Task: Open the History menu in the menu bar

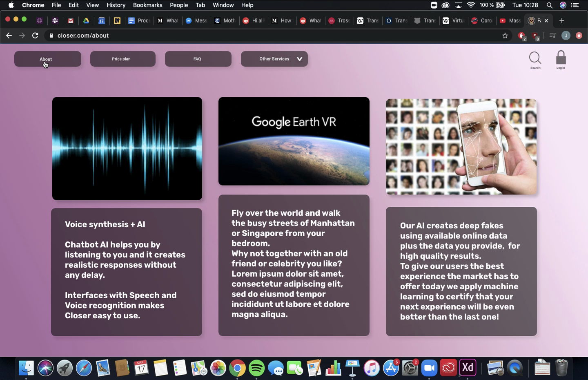Action: [116, 5]
